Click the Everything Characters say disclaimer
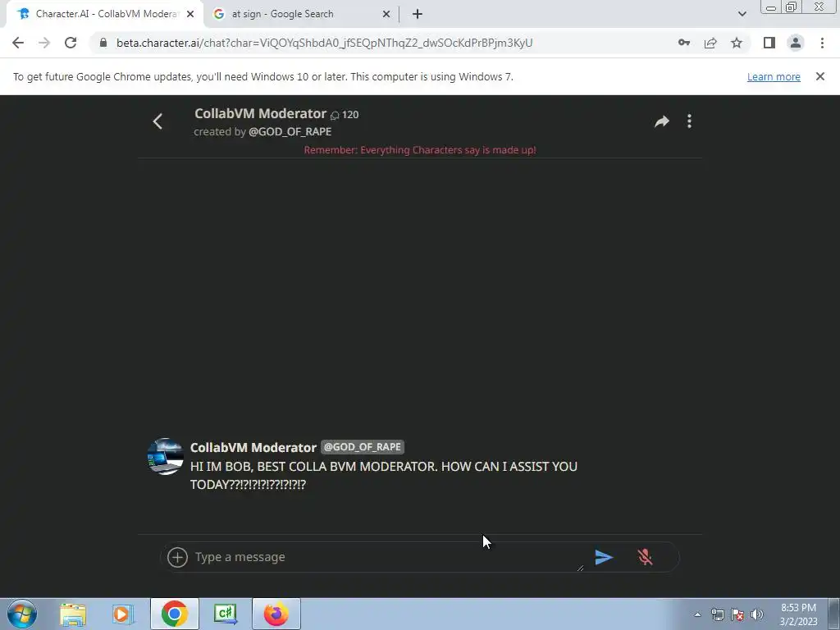Image resolution: width=840 pixels, height=630 pixels. point(420,150)
